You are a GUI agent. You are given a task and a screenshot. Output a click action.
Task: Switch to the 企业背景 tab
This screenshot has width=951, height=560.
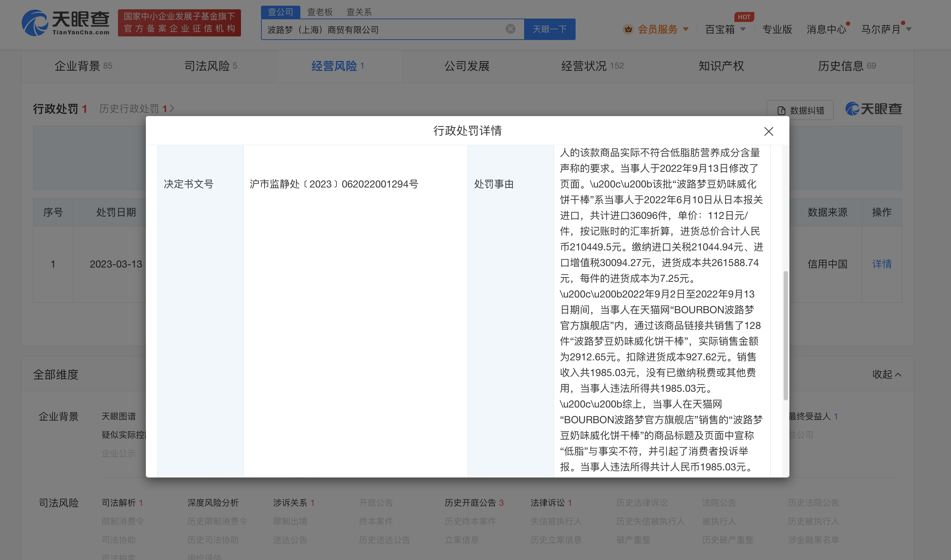pyautogui.click(x=78, y=66)
